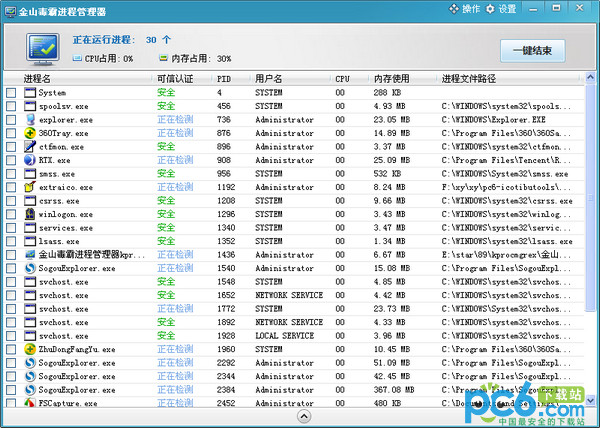Check the box for explorer.exe
Image resolution: width=600 pixels, height=428 pixels.
pyautogui.click(x=11, y=120)
